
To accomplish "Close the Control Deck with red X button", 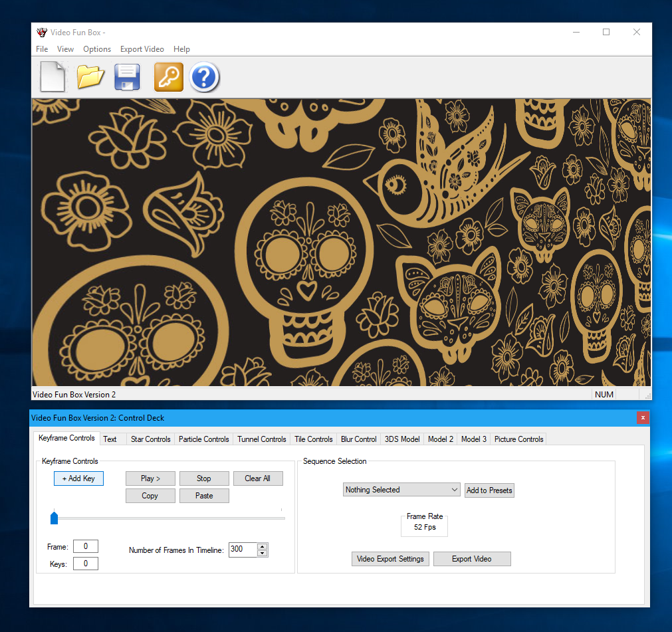I will [643, 418].
